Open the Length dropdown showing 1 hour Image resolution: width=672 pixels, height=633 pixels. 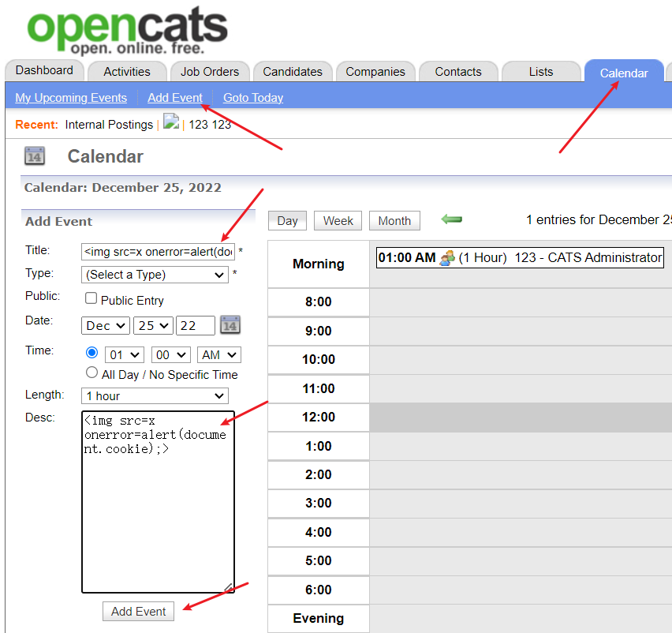(155, 396)
